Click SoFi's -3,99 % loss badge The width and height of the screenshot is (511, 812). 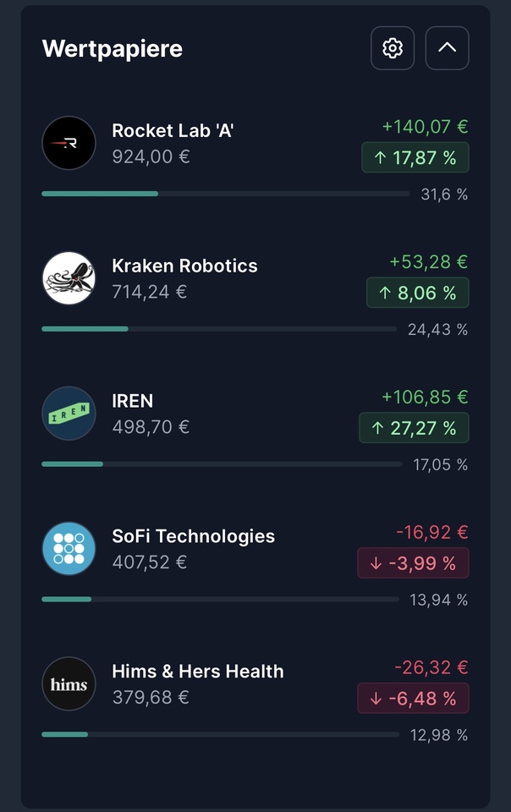pyautogui.click(x=413, y=564)
